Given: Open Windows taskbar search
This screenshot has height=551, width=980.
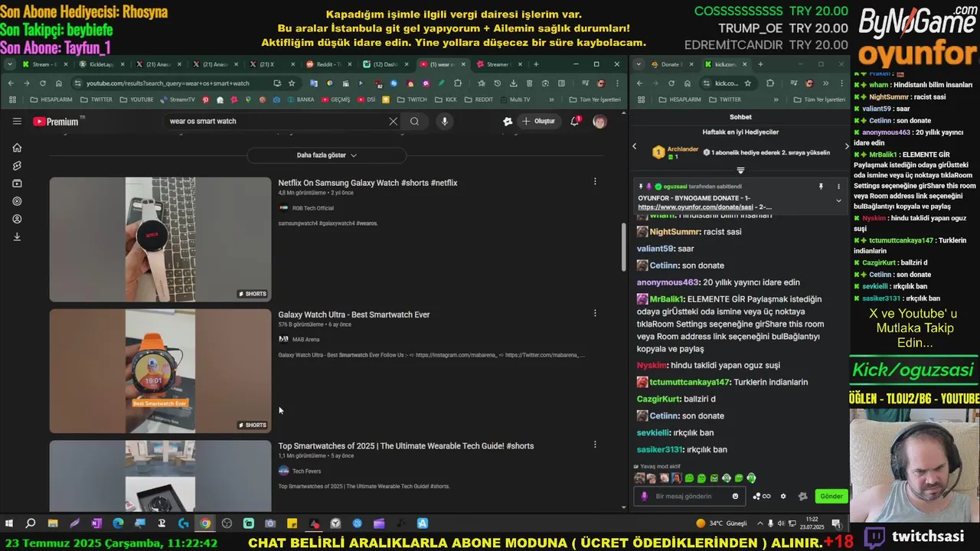Looking at the screenshot, I should tap(31, 523).
